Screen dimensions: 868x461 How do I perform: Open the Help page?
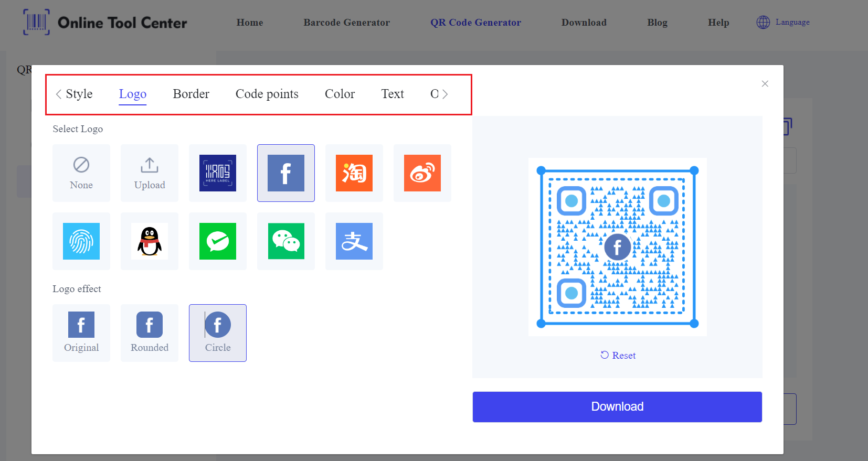click(x=718, y=23)
